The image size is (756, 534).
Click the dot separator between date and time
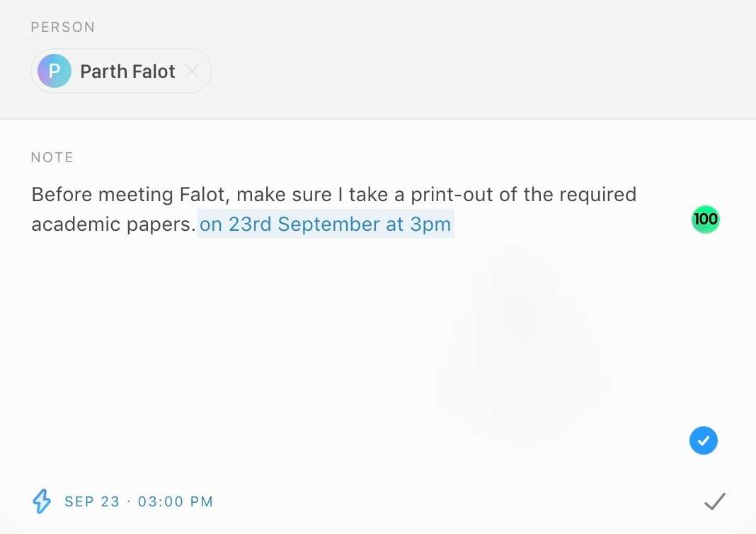[129, 501]
